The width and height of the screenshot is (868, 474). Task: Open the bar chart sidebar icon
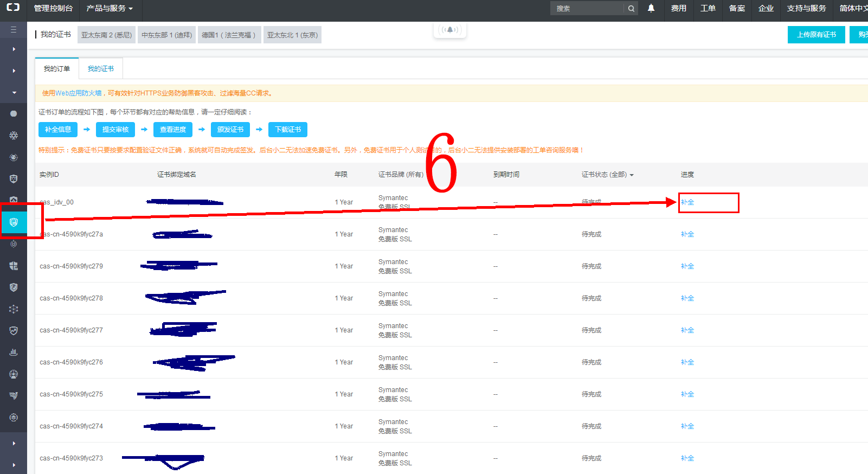14,352
